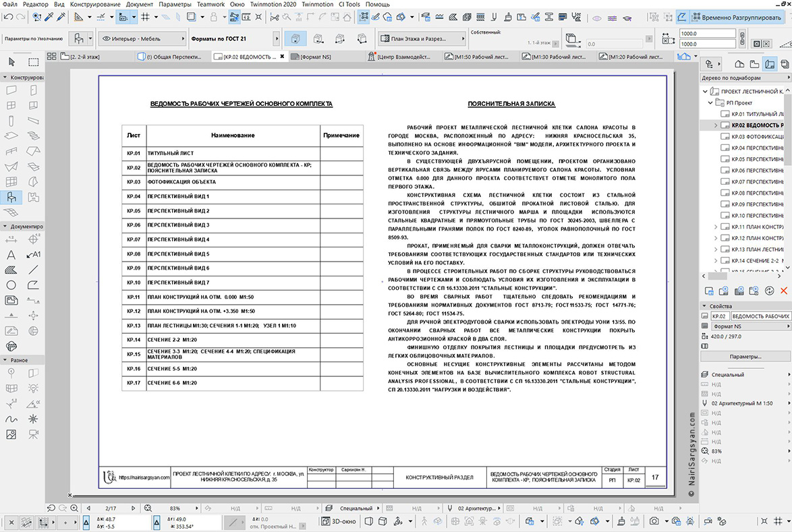
Task: Select the Circle/Arc tool
Action: [x=11, y=285]
